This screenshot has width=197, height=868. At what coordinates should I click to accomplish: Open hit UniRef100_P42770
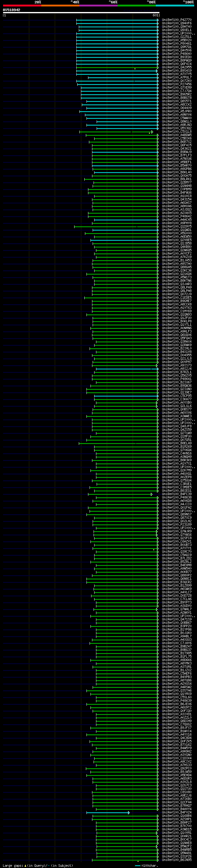click(176, 20)
